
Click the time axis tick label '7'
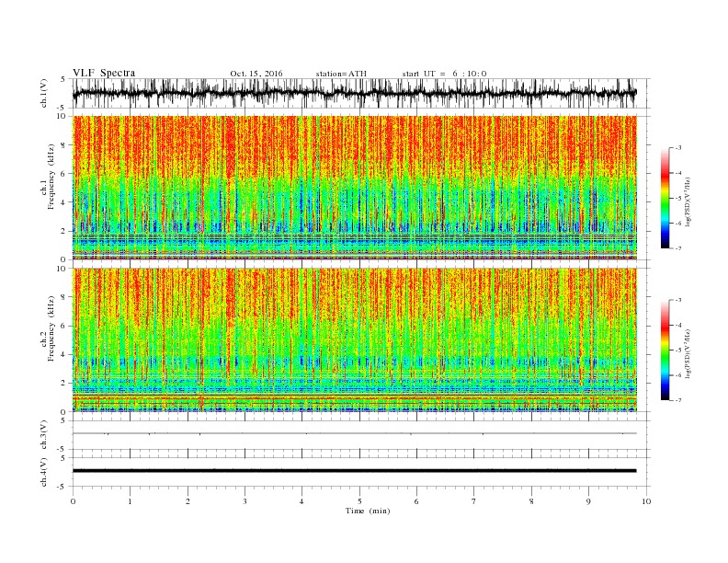coord(474,501)
